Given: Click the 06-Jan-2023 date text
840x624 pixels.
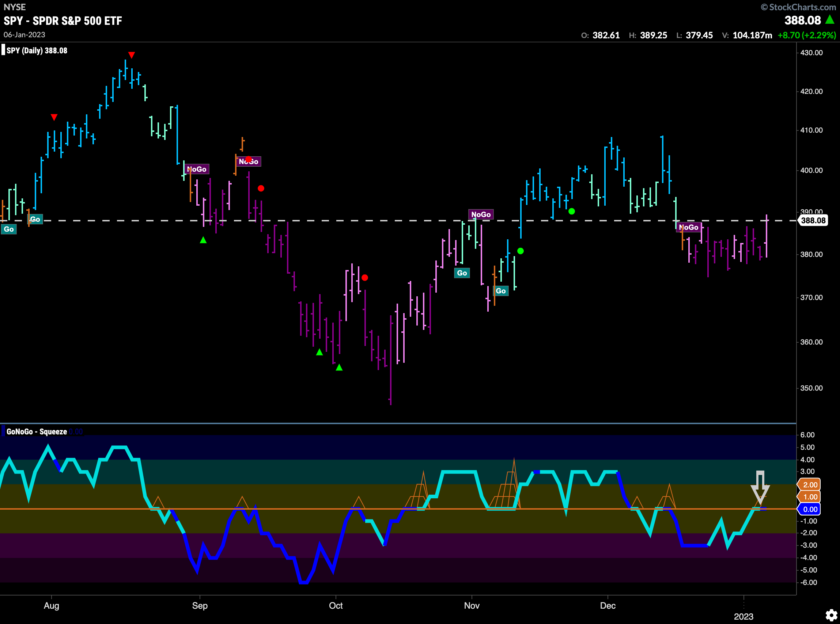Looking at the screenshot, I should click(24, 35).
